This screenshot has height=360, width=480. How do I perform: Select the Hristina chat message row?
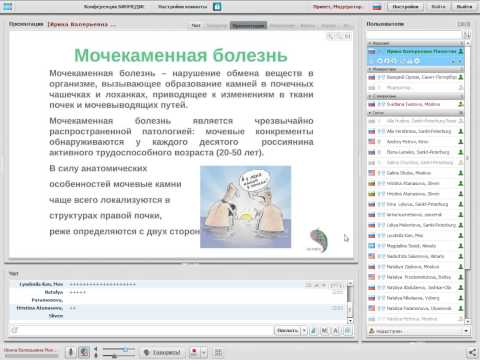coord(178,312)
